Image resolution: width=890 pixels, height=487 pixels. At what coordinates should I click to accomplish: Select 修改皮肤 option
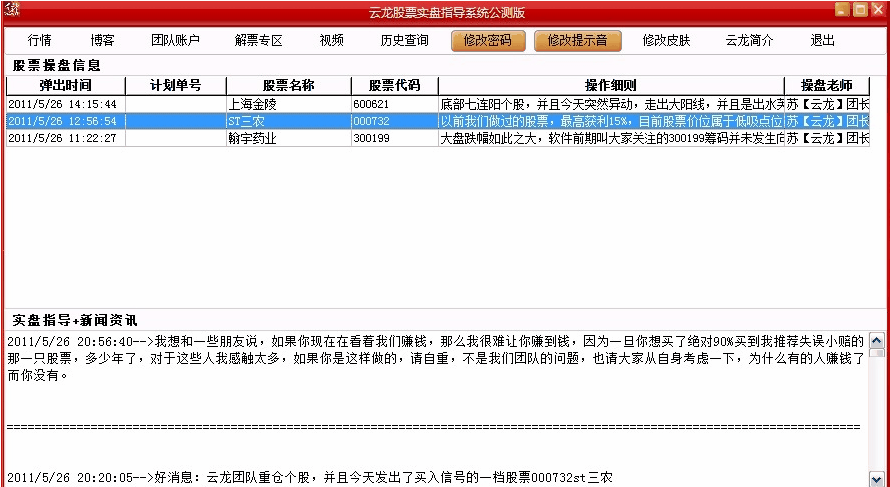[666, 40]
